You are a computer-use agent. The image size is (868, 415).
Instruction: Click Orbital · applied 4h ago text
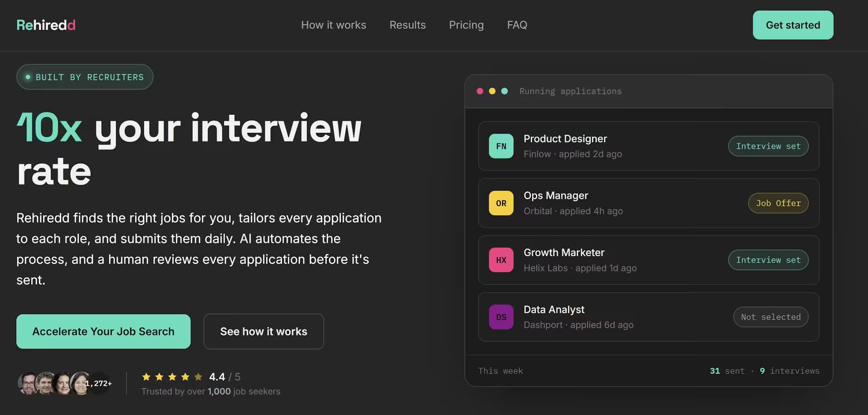click(573, 211)
